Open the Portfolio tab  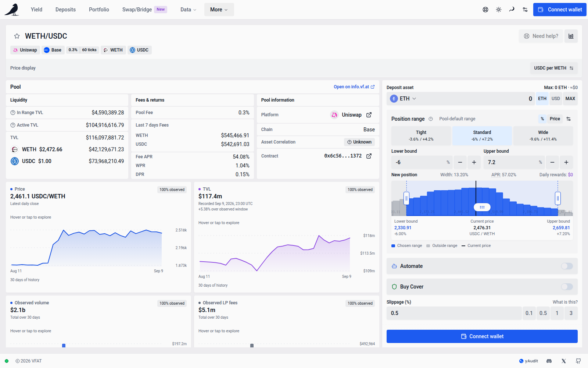[99, 10]
